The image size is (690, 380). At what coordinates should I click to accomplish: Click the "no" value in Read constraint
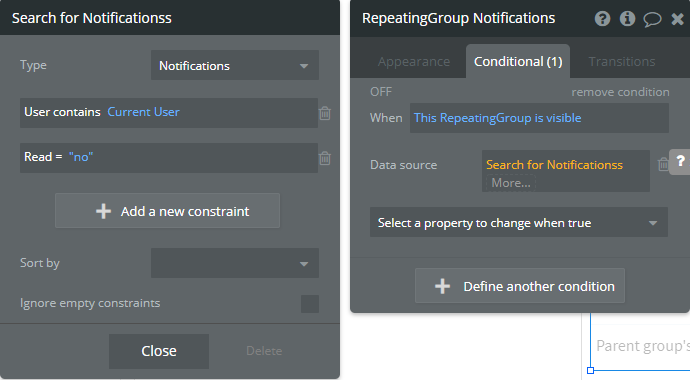(81, 157)
